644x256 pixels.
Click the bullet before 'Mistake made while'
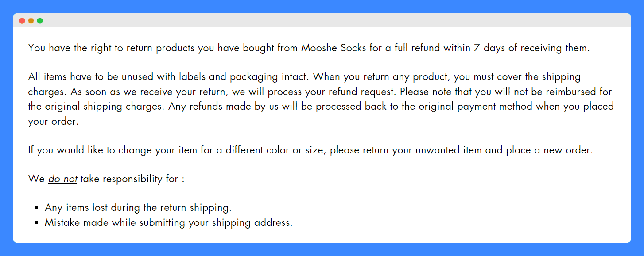click(x=37, y=223)
